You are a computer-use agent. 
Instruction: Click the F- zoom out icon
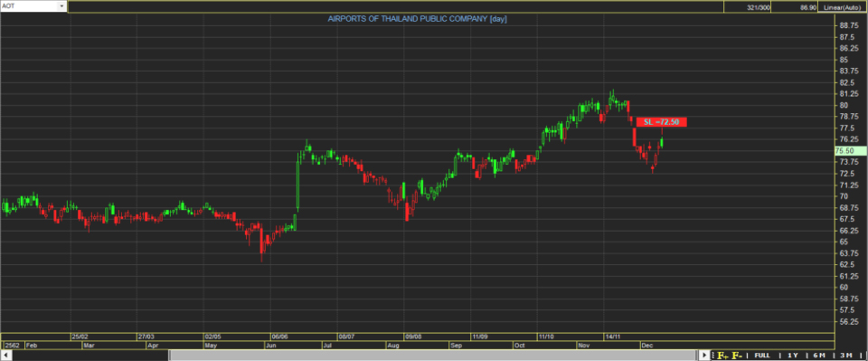pyautogui.click(x=737, y=355)
